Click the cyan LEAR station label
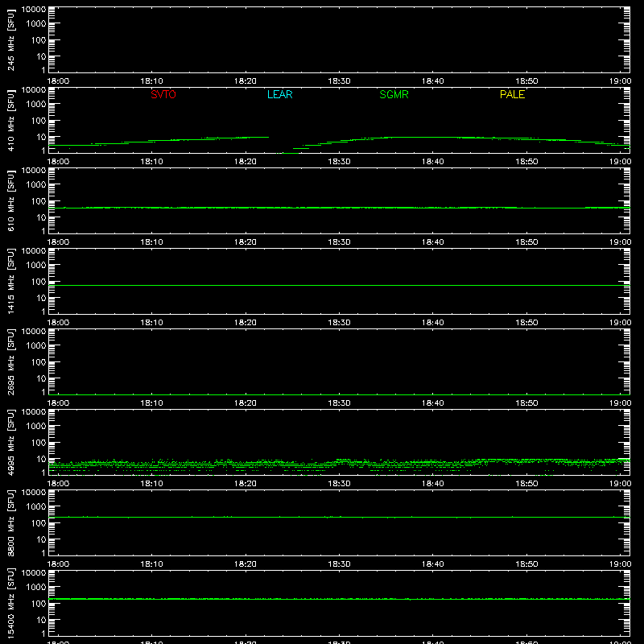The image size is (644, 644). [x=279, y=94]
